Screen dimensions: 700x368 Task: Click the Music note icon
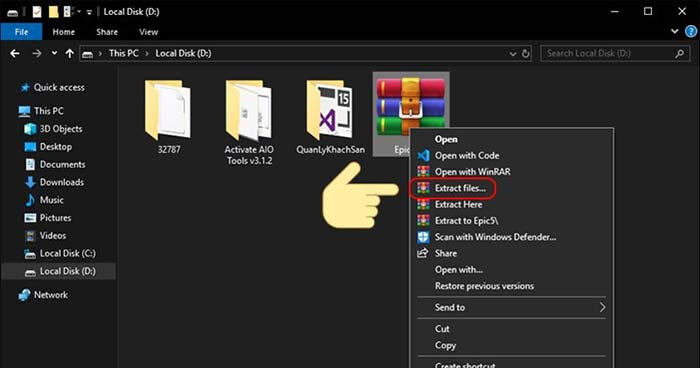[x=30, y=200]
